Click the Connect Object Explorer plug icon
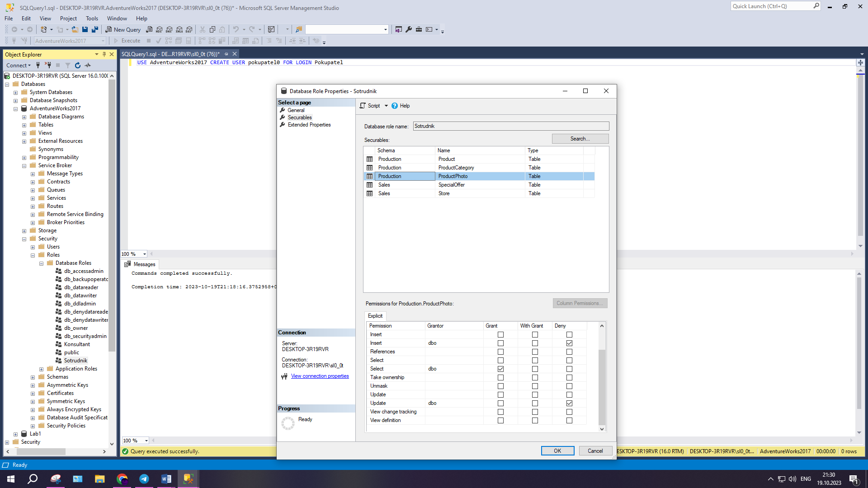This screenshot has height=488, width=868. 38,65
